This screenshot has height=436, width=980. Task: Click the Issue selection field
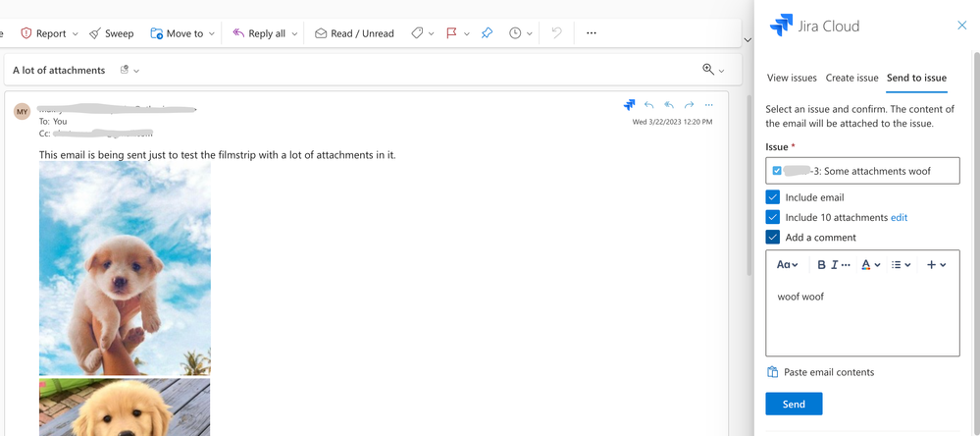862,171
